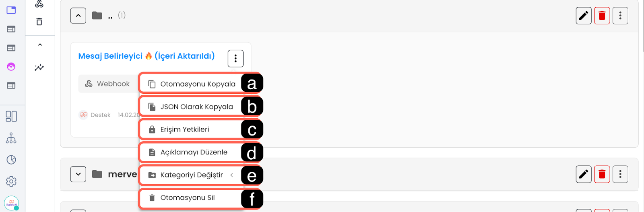Viewport: 644px width, 212px height.
Task: Expand the merve folder chevron
Action: click(78, 174)
